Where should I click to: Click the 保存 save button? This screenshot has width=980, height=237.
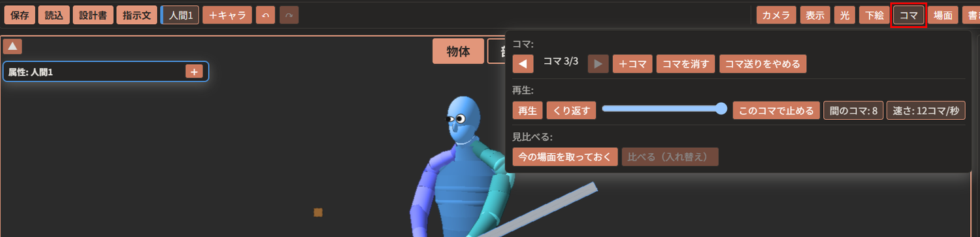pyautogui.click(x=20, y=16)
